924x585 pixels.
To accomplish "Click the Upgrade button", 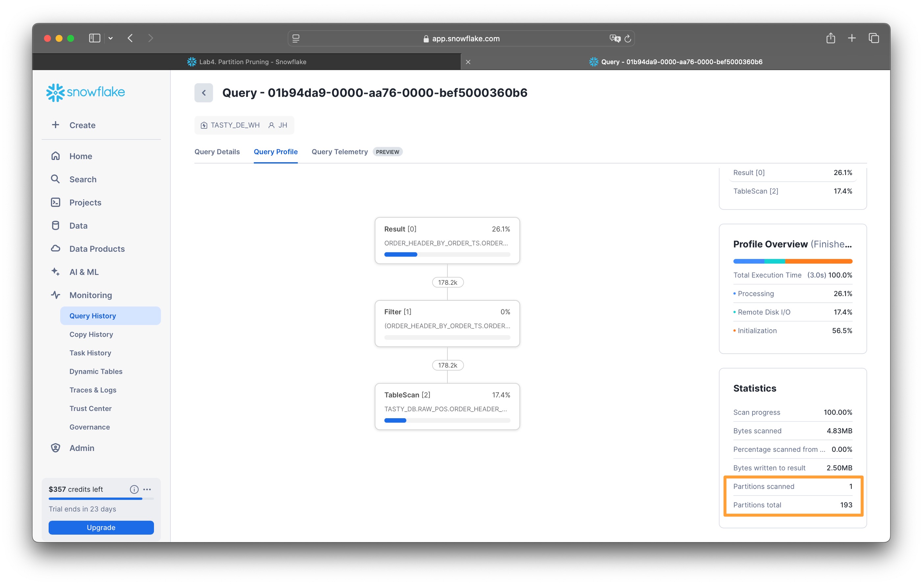I will 101,527.
